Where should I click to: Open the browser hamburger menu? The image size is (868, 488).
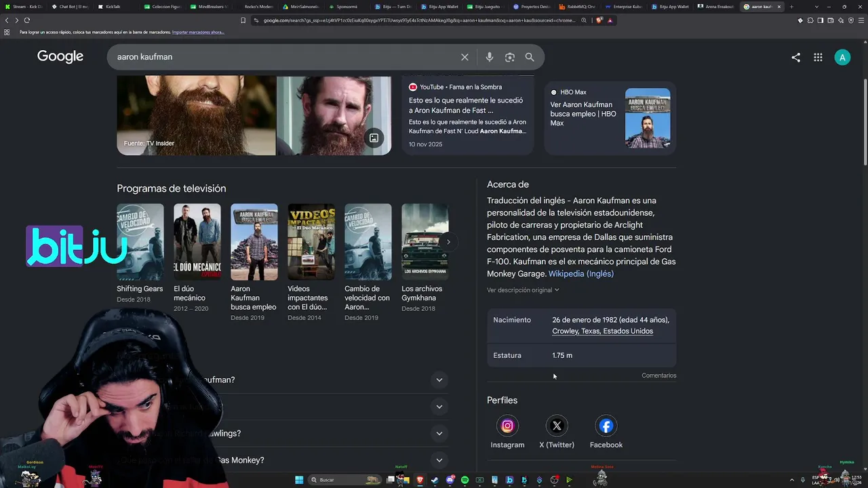tap(861, 20)
